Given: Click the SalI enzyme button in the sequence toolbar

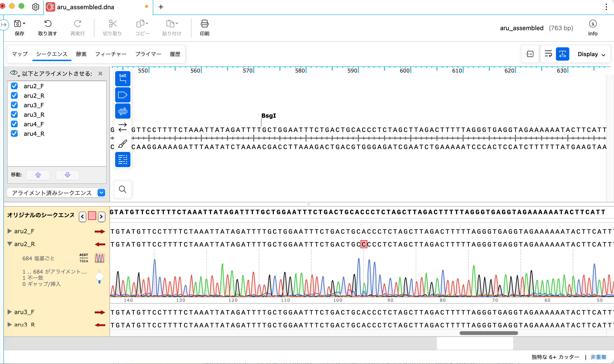Looking at the screenshot, I should (123, 78).
